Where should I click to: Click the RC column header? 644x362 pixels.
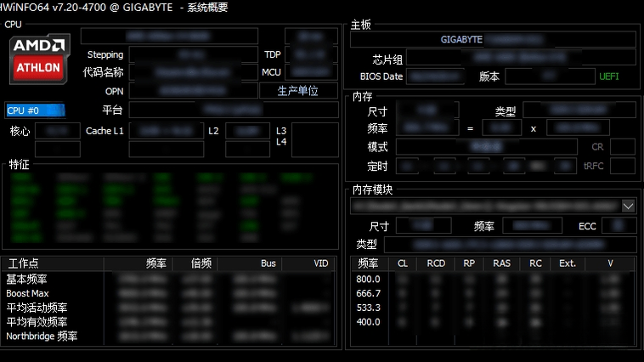coord(535,263)
